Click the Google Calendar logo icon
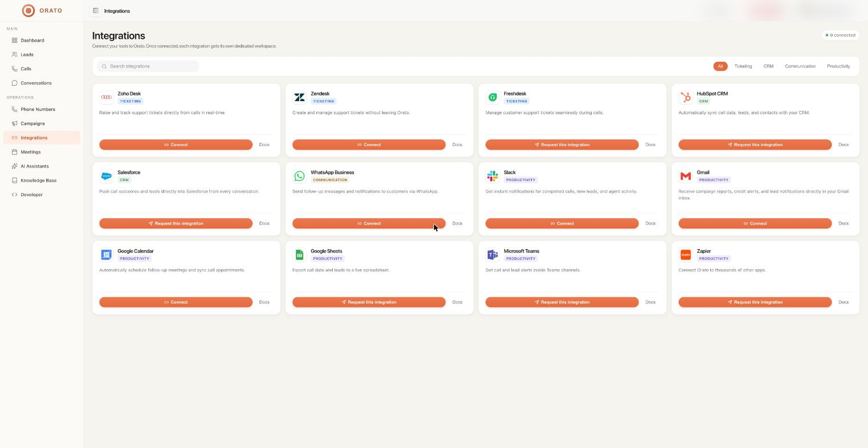This screenshot has width=868, height=448. click(x=106, y=255)
